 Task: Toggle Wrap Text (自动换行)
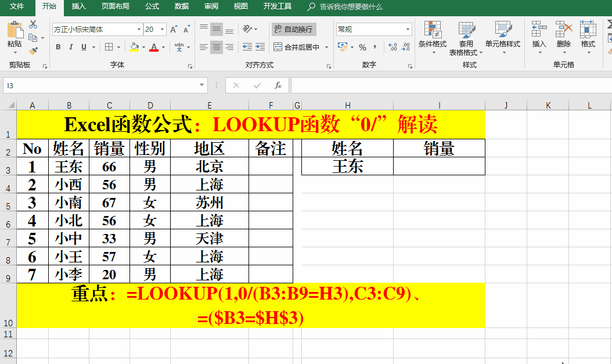pos(294,29)
